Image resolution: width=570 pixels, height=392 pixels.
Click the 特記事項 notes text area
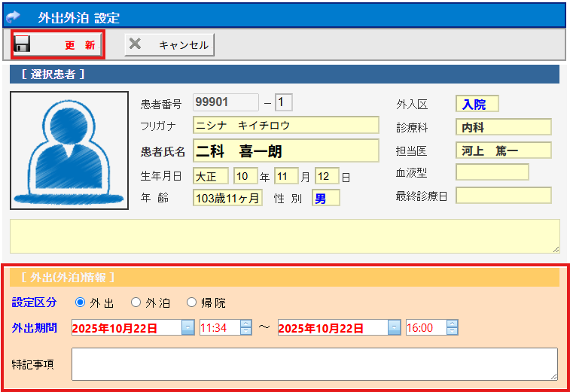tap(314, 363)
